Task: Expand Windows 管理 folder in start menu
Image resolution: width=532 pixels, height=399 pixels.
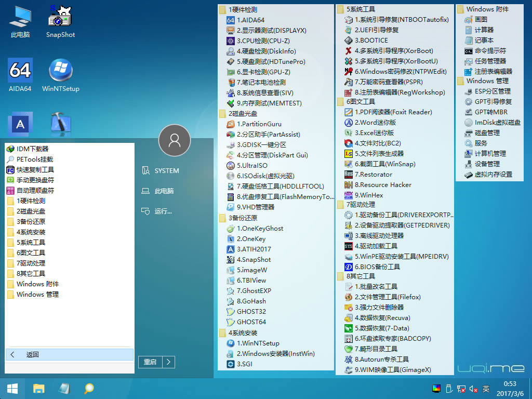Action: [70, 295]
